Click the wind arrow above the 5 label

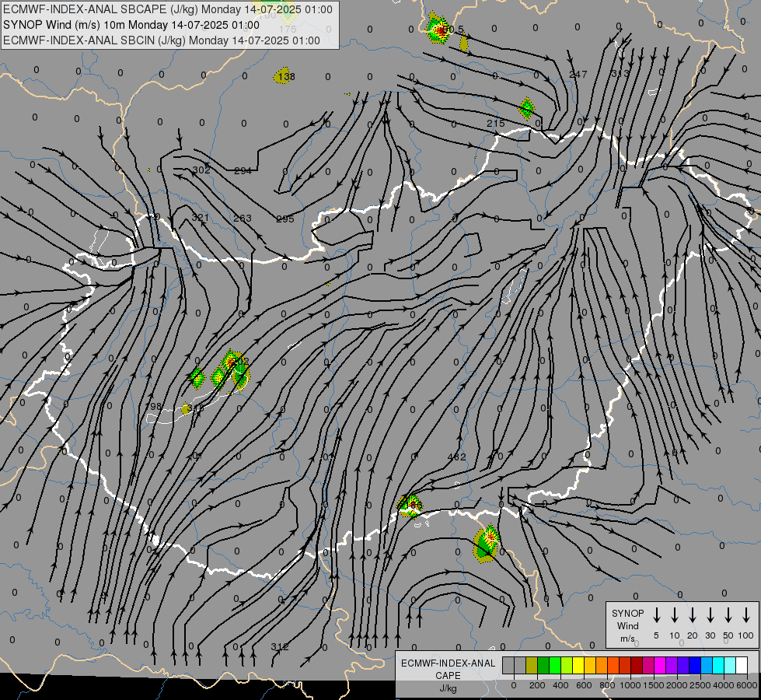coord(656,615)
